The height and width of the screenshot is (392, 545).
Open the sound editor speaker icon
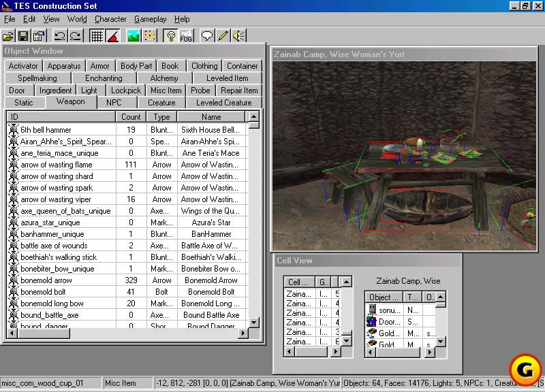(239, 36)
